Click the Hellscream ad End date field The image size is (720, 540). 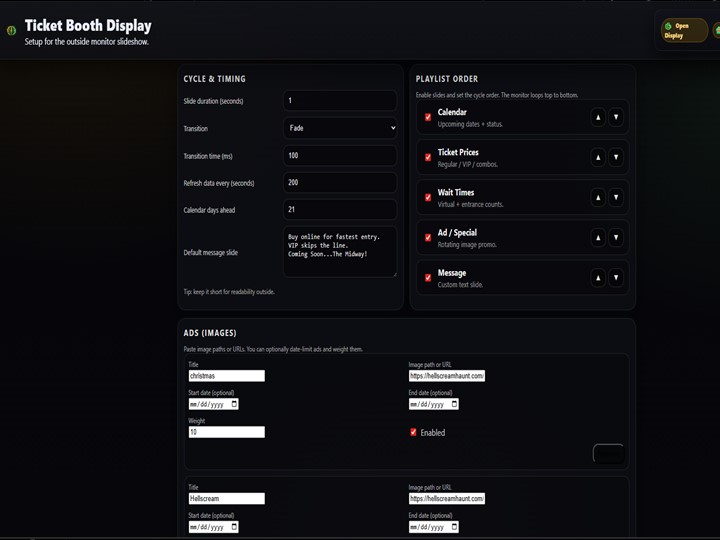[434, 527]
